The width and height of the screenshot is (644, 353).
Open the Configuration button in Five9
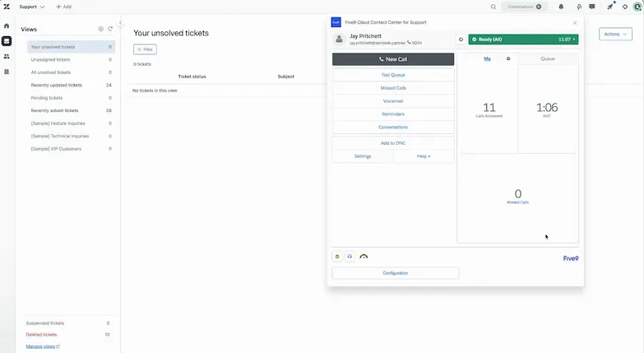(x=395, y=273)
